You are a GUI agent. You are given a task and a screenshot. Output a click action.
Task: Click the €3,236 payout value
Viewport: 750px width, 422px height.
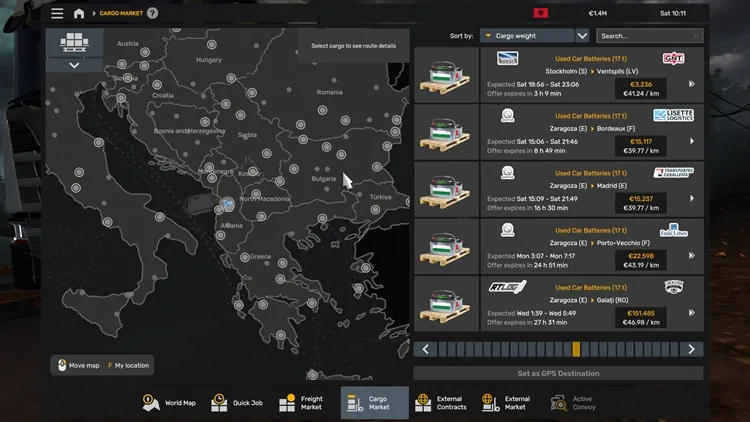click(641, 84)
